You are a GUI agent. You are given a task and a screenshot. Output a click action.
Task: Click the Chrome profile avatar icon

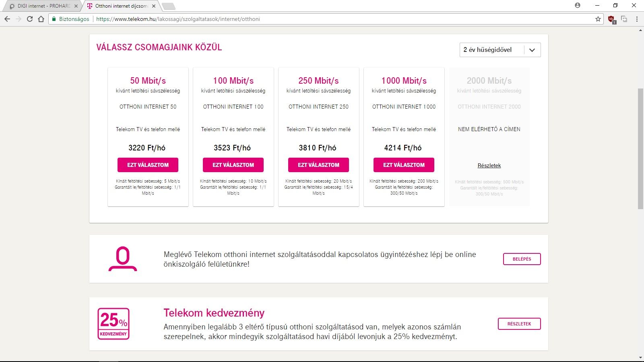pyautogui.click(x=578, y=5)
